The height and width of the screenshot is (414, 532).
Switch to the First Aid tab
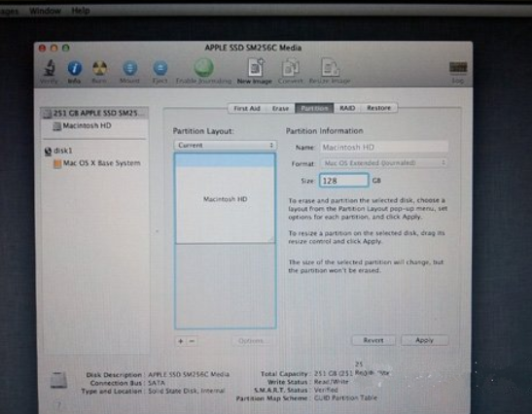coord(247,109)
